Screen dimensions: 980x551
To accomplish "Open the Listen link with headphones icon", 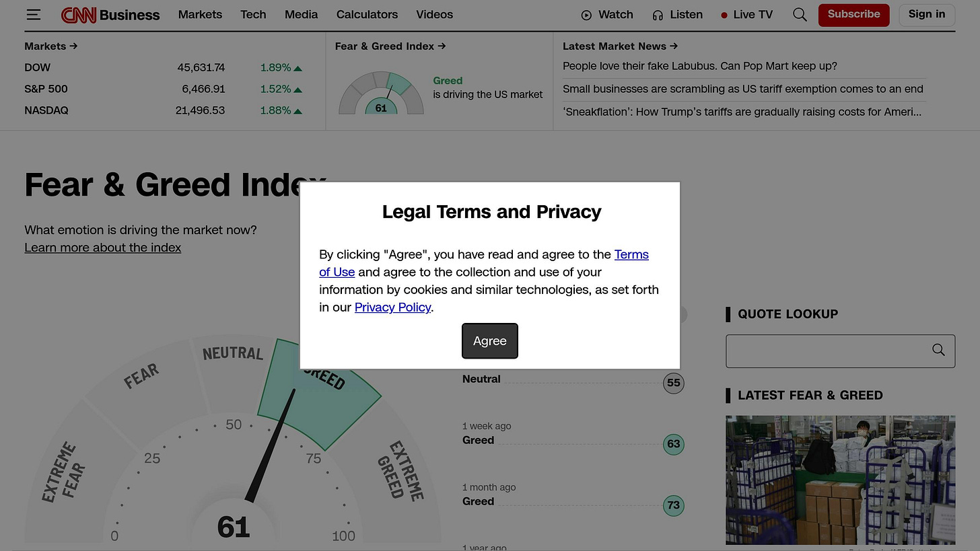I will point(677,15).
